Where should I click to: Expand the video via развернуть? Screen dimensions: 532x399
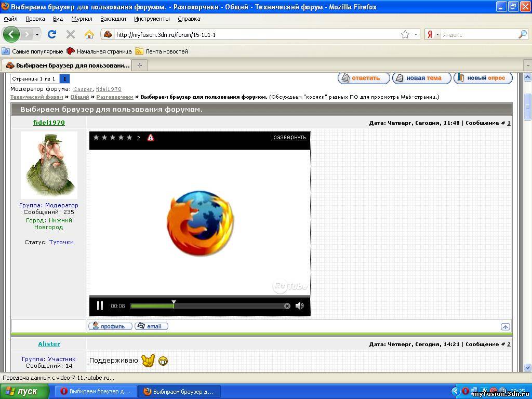(290, 137)
